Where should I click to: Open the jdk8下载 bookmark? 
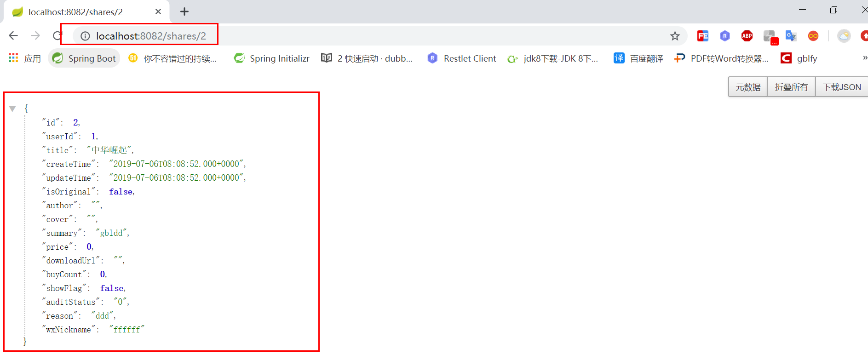[x=553, y=58]
